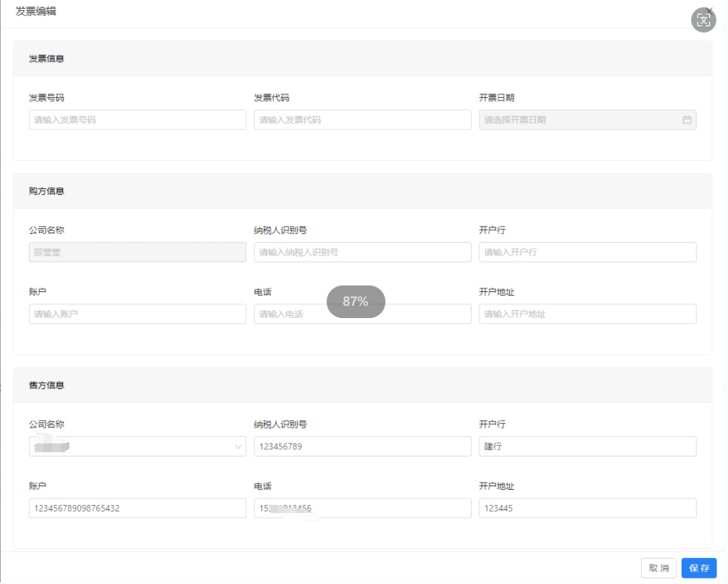Click the buyer's disabled 公司名称 field
Viewport: 728px width, 584px height.
pos(137,252)
